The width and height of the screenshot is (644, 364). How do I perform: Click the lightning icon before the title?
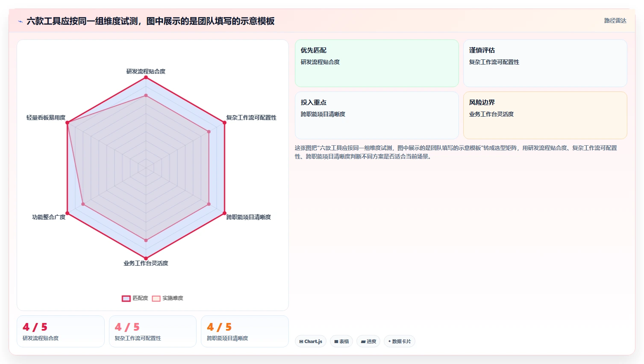[x=20, y=21]
